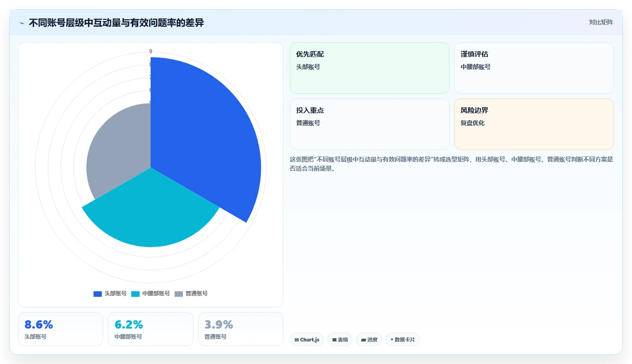Screen dimensions: 632x364
Task: Click the sparkle icon in 数据卡片 chip
Action: [392, 340]
